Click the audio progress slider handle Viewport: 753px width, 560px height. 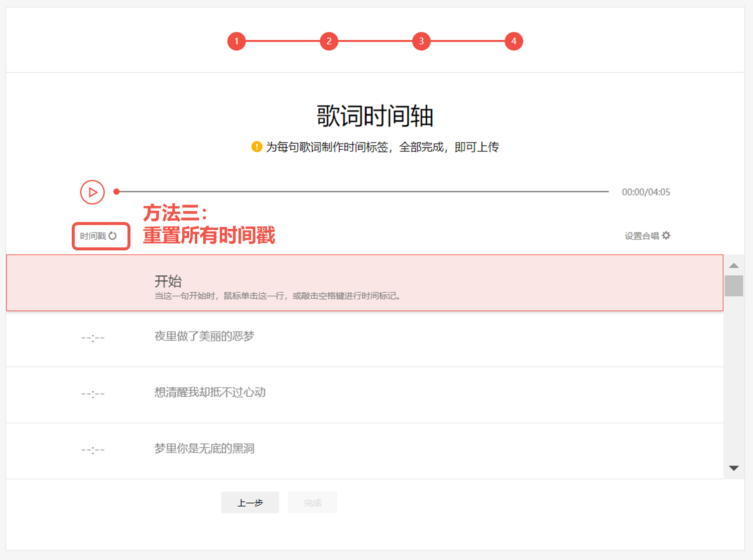[x=116, y=191]
